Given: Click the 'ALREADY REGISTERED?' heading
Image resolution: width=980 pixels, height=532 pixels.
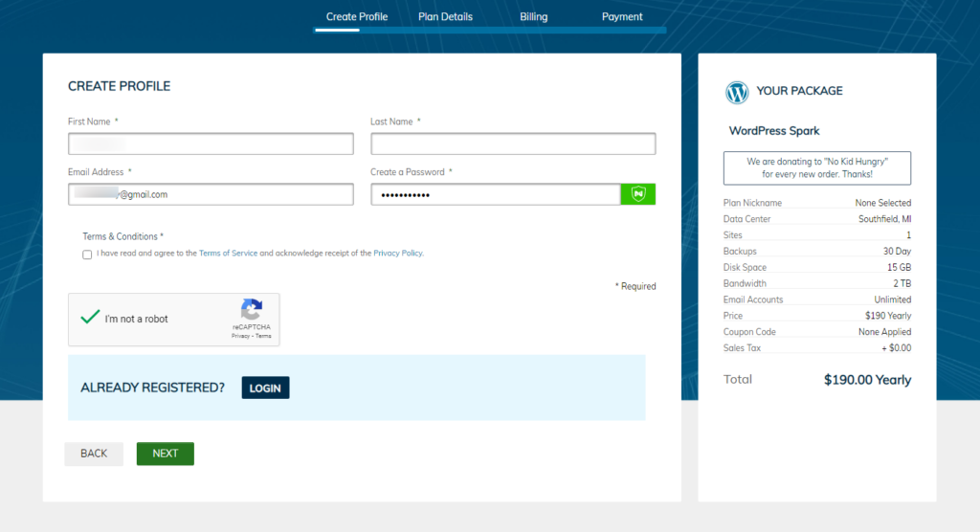Looking at the screenshot, I should pos(152,388).
